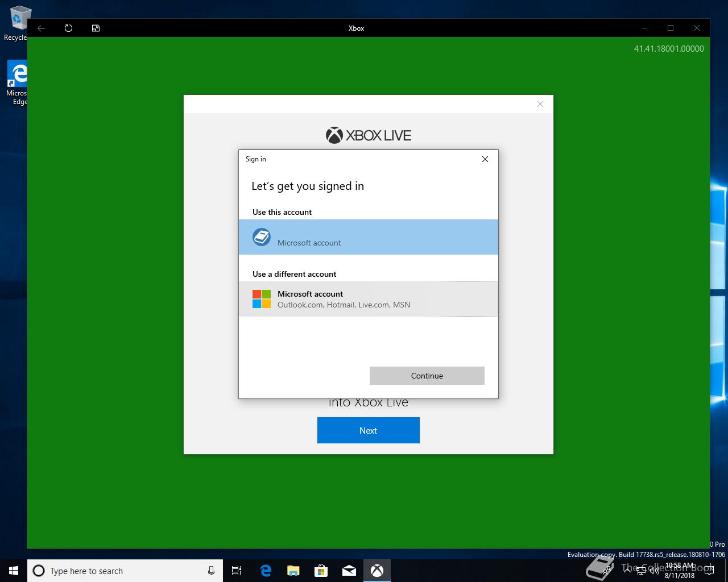The width and height of the screenshot is (728, 582).
Task: Click the 'Outlook.com, Hotmail, Live.com, MSN' text
Action: [344, 305]
